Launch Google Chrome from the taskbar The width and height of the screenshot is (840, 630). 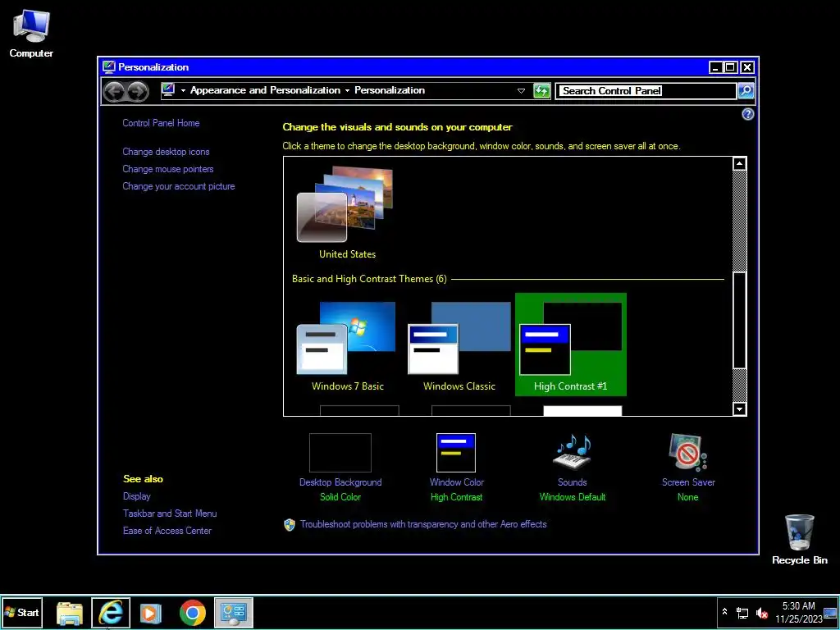tap(192, 612)
